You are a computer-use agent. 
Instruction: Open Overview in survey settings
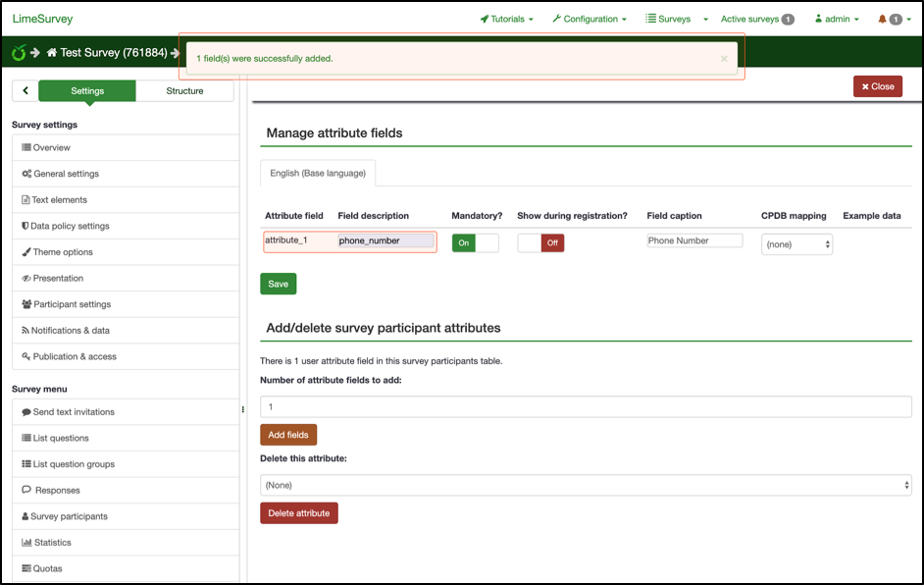point(126,147)
